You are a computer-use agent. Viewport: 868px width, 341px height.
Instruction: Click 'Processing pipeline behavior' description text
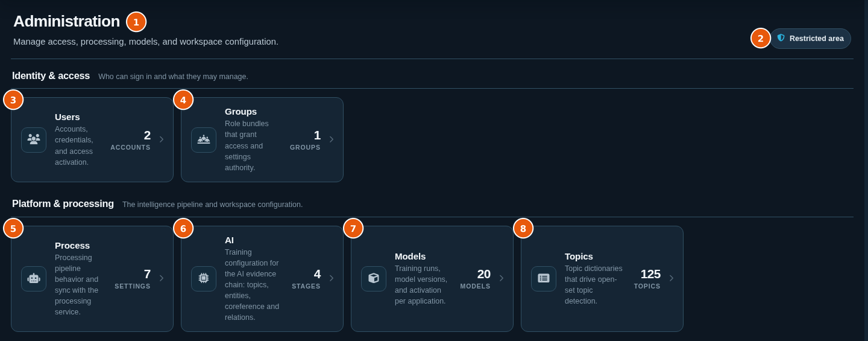pyautogui.click(x=77, y=284)
